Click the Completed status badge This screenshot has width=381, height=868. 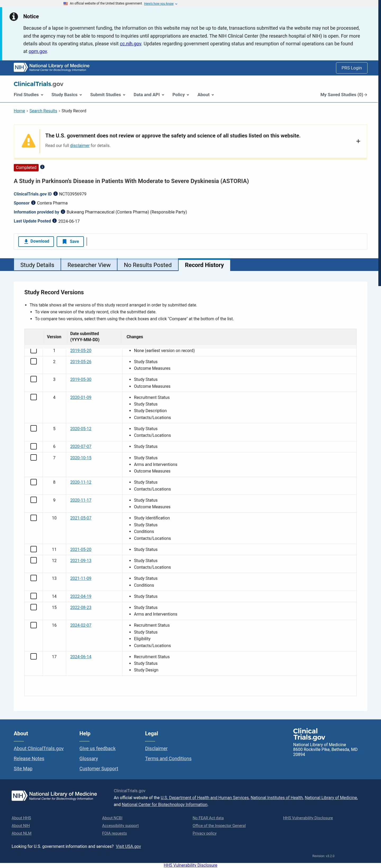tap(26, 167)
